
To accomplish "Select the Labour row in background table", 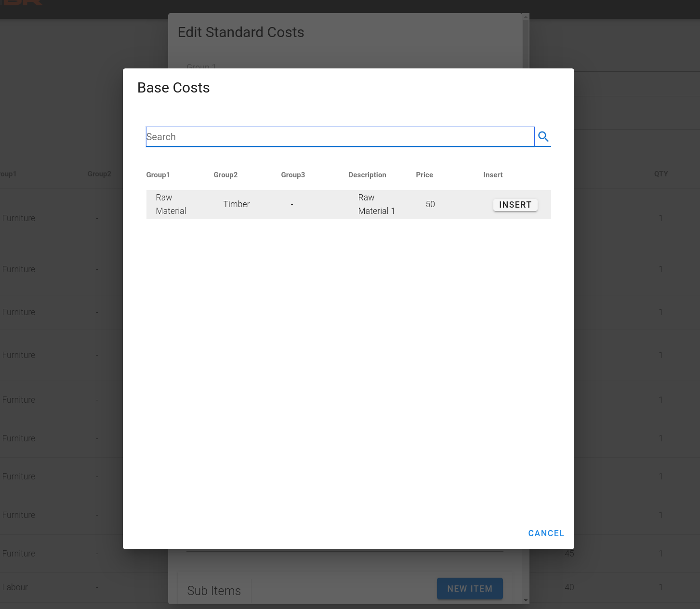I will point(15,587).
